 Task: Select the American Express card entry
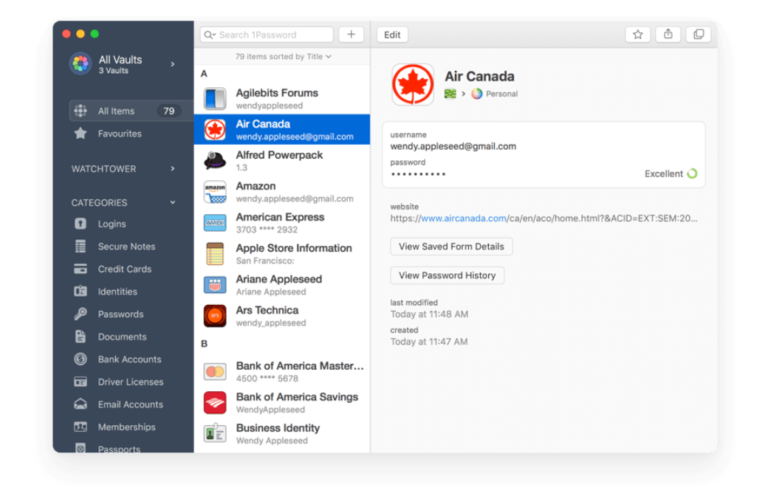click(282, 223)
